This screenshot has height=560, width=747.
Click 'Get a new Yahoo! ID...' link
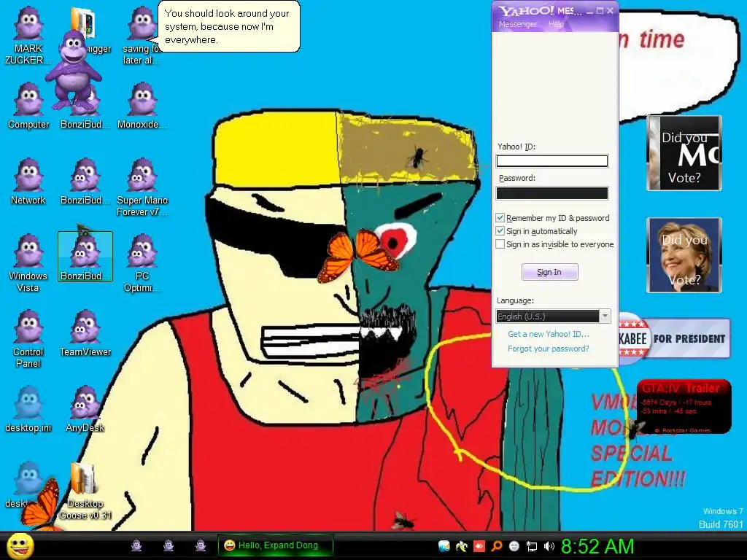(549, 334)
